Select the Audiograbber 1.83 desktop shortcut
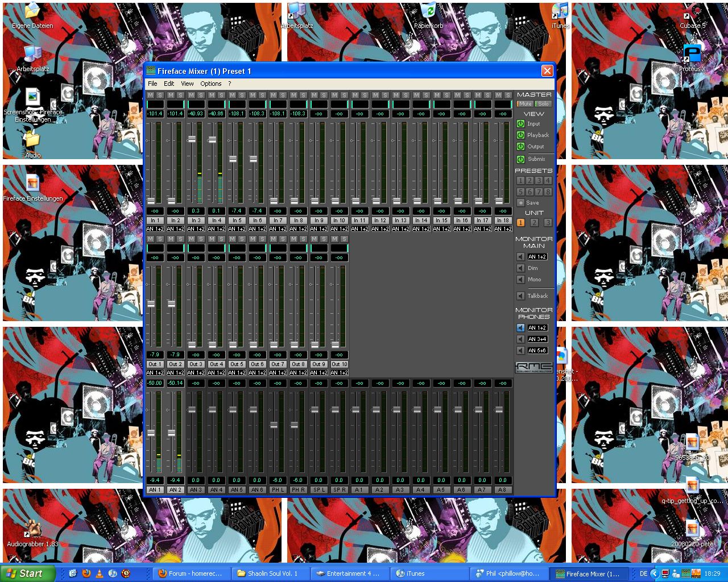The image size is (728, 582). tap(32, 534)
